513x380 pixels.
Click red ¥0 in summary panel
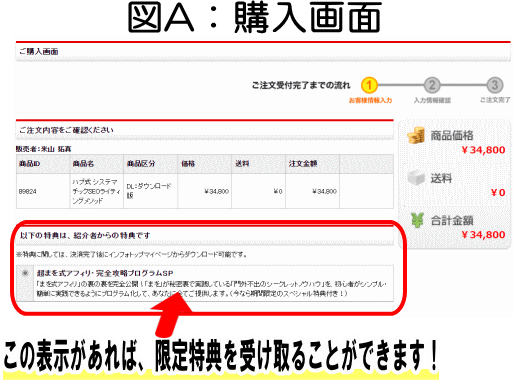(x=498, y=192)
